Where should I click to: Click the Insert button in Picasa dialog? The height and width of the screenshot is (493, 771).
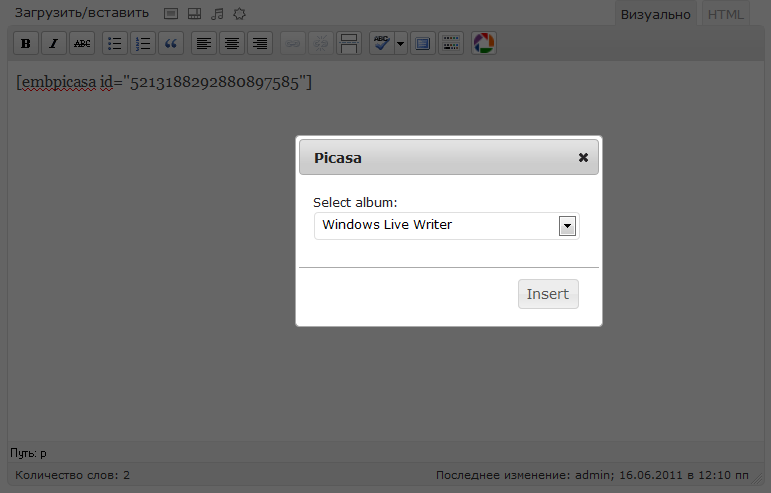point(548,294)
